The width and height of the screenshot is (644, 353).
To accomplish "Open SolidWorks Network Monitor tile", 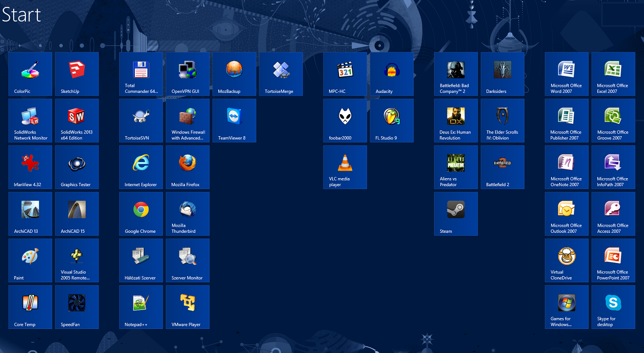I will click(30, 121).
